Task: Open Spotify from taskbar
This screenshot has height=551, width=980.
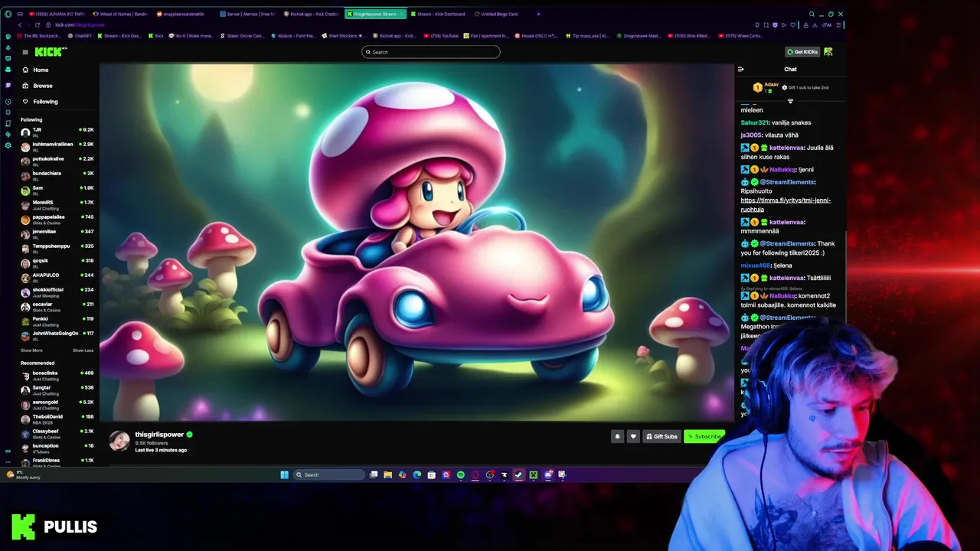Action: (x=460, y=474)
